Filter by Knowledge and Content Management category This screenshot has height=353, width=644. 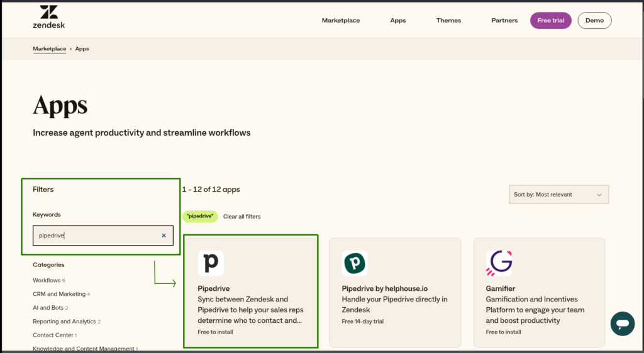(x=85, y=349)
